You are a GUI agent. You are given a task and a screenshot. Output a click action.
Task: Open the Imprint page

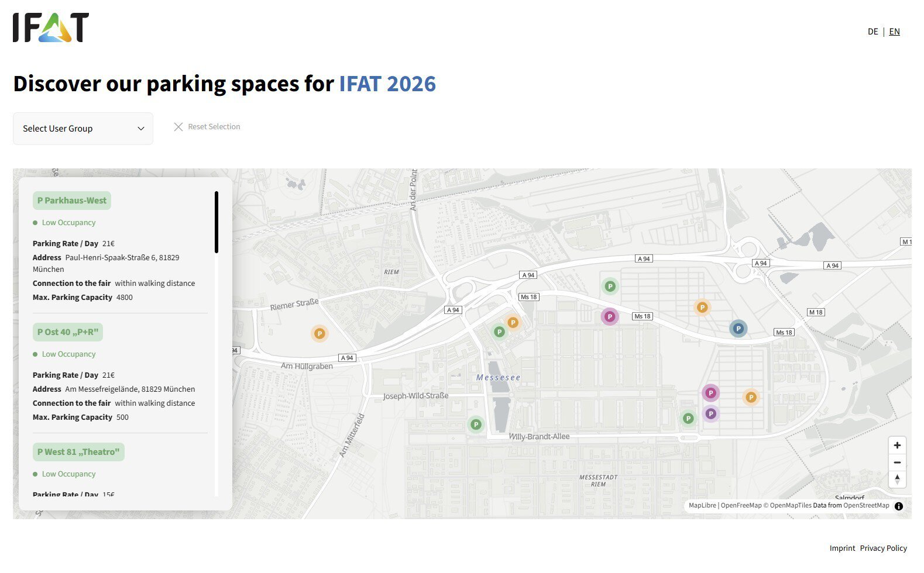coord(842,548)
